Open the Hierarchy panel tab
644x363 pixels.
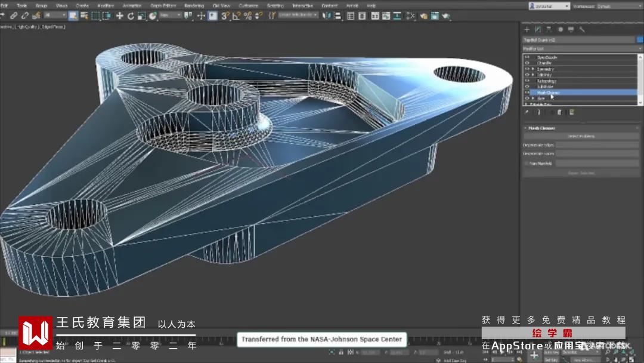[549, 29]
